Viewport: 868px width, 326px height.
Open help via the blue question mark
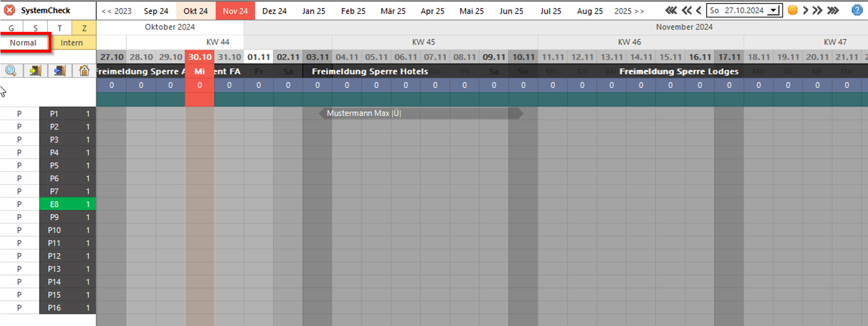pyautogui.click(x=857, y=10)
